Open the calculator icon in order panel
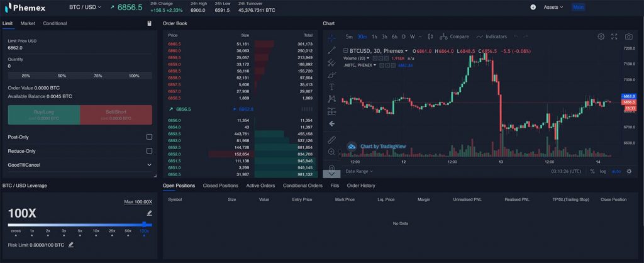The height and width of the screenshot is (263, 644). (x=150, y=23)
